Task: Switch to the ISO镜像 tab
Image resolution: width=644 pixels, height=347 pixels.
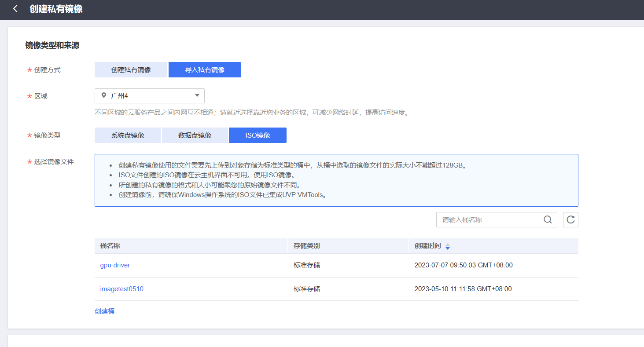Action: [258, 135]
